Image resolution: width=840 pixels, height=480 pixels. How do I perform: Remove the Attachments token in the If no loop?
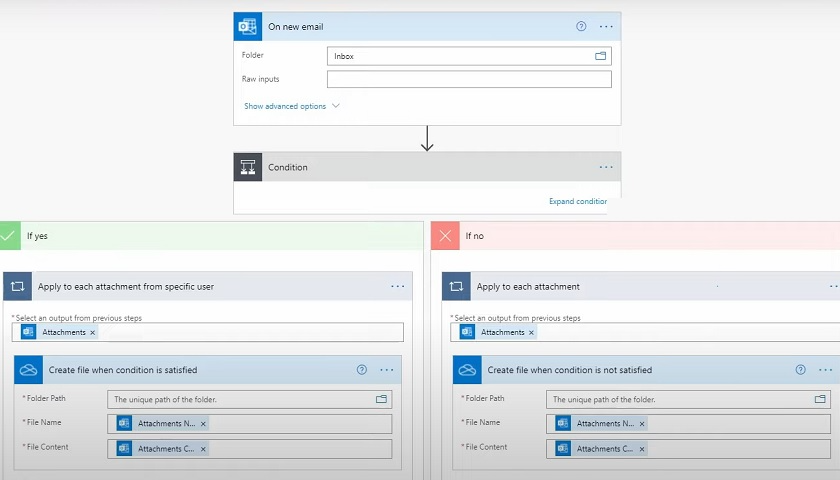531,333
